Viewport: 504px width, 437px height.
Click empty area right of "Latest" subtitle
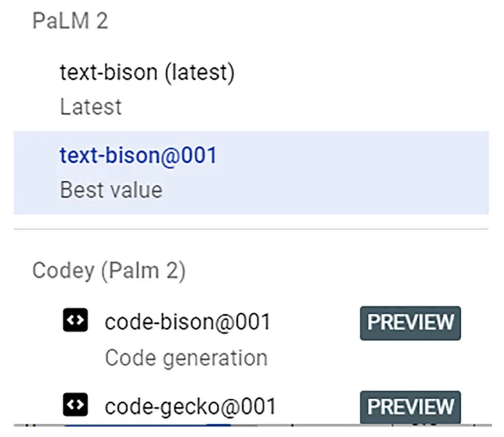(x=306, y=107)
